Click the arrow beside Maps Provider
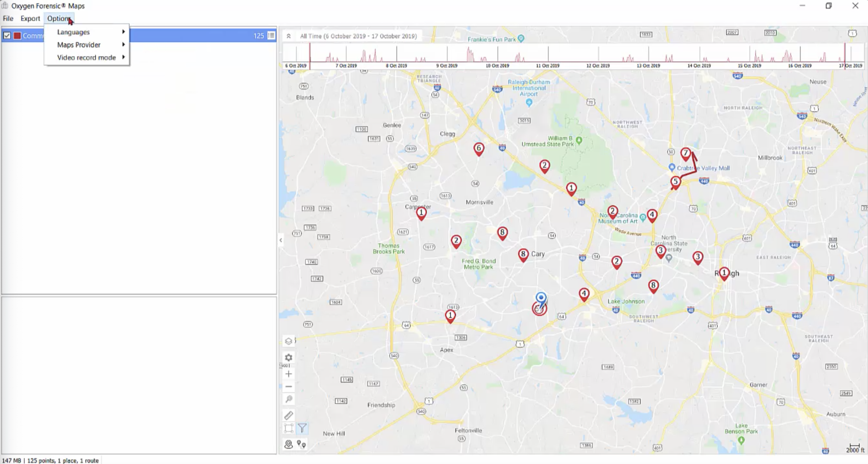868x464 pixels. coord(124,44)
